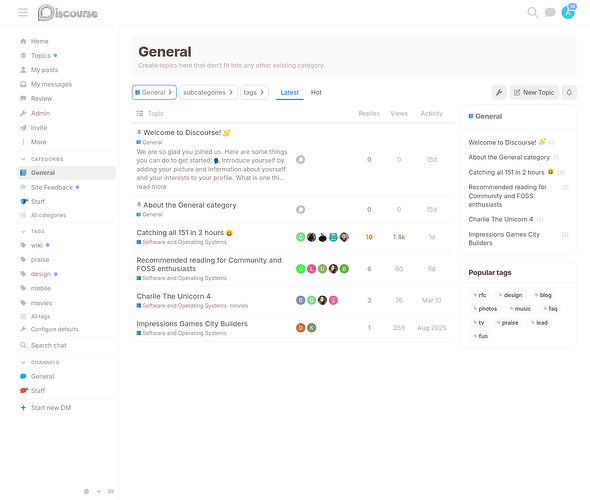
Task: Click the blog popular tag
Action: click(543, 295)
